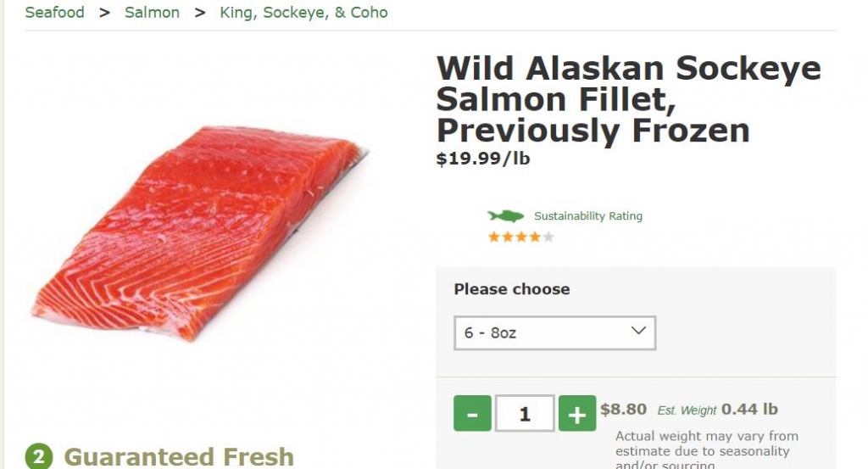Open the Salmon breadcrumb link
This screenshot has height=469, width=868.
[152, 12]
